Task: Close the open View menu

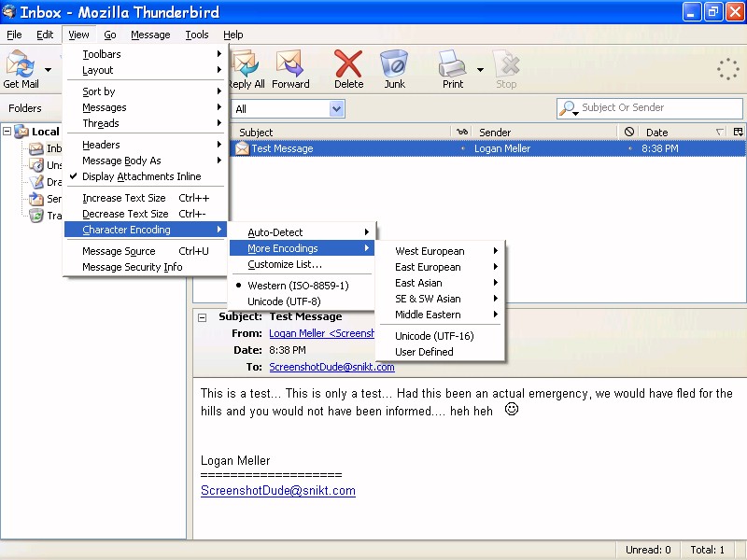Action: (78, 35)
